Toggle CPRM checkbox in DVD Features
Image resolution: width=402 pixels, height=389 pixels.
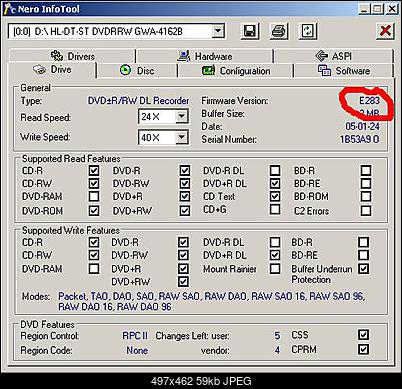[363, 349]
